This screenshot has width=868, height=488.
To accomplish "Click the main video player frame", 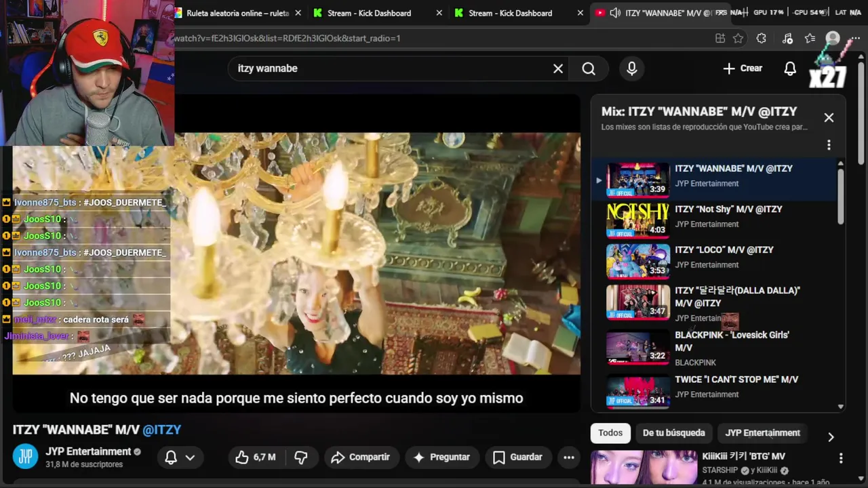I will click(x=296, y=253).
